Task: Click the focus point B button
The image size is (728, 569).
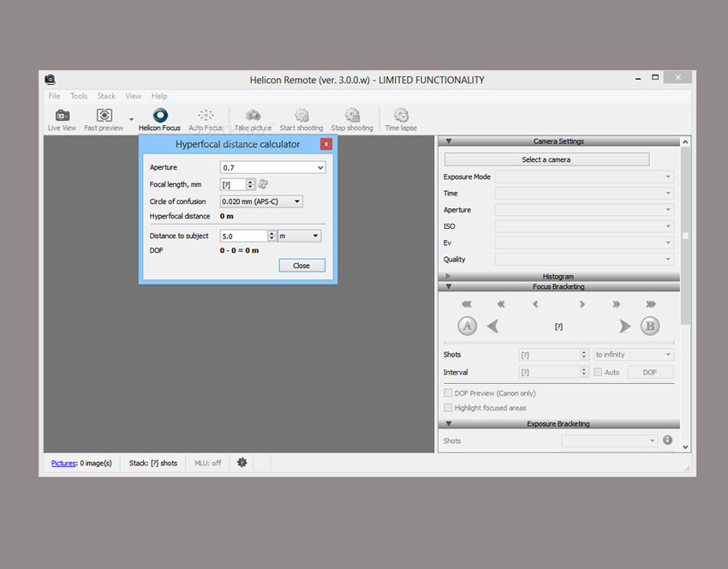Action: click(650, 326)
